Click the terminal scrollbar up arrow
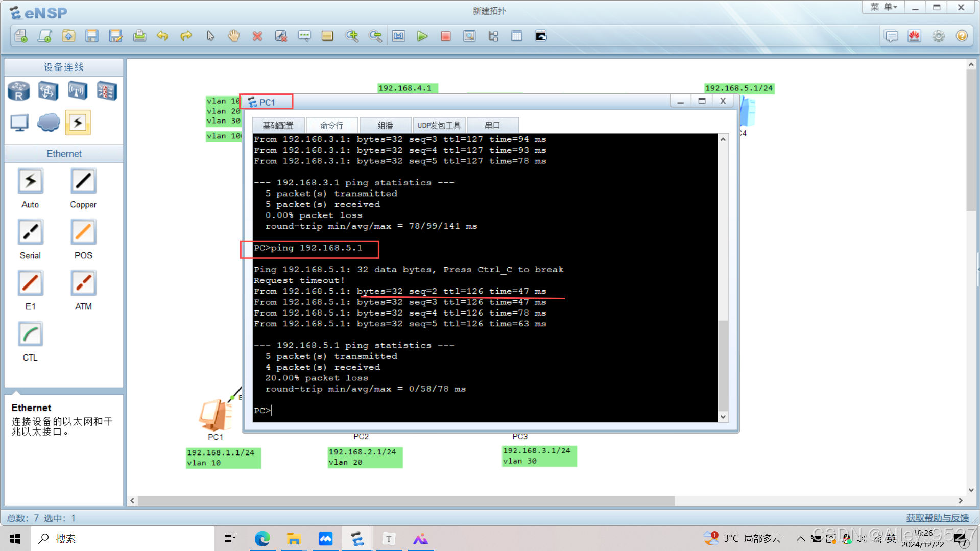The image size is (980, 551). tap(723, 139)
